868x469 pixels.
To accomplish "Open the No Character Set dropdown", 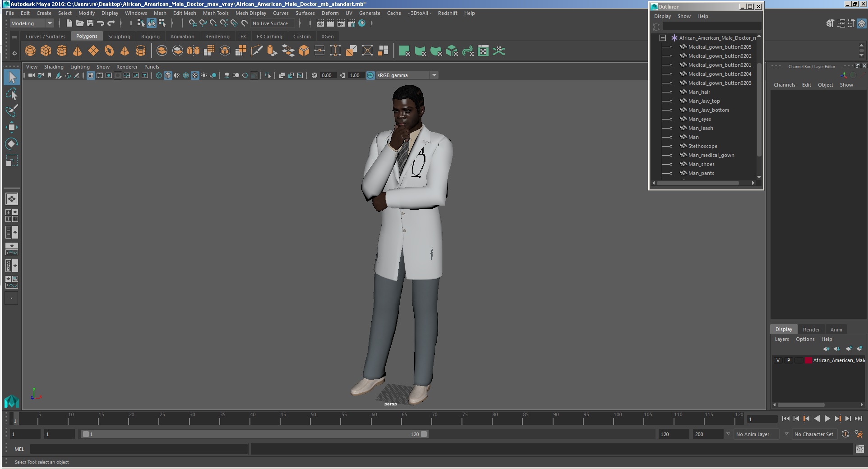I will [x=815, y=434].
